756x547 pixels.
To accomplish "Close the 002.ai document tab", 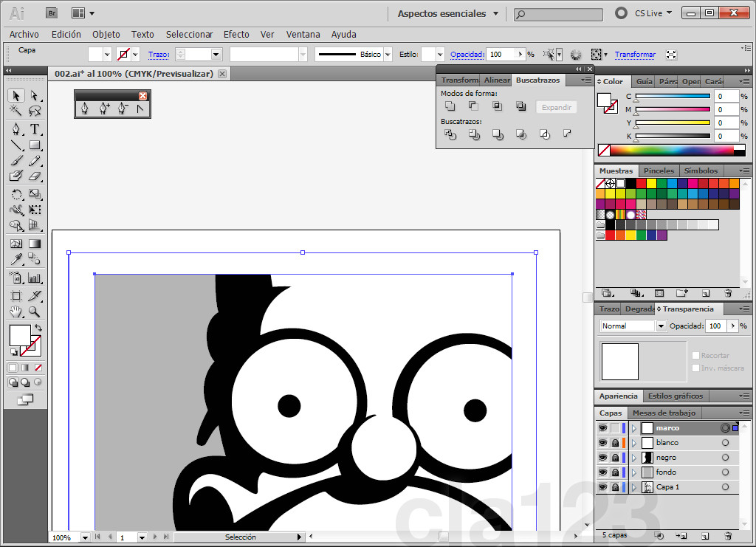I will (x=221, y=74).
